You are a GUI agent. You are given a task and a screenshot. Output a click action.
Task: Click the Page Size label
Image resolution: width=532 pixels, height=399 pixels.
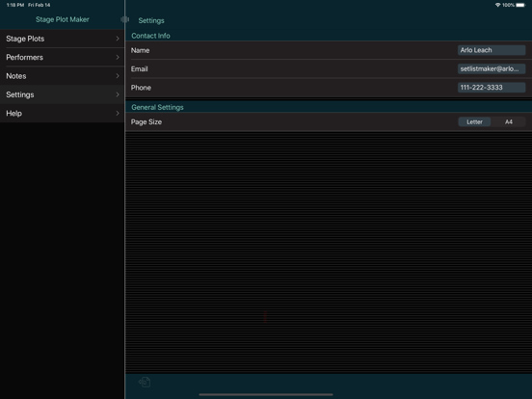pos(146,121)
